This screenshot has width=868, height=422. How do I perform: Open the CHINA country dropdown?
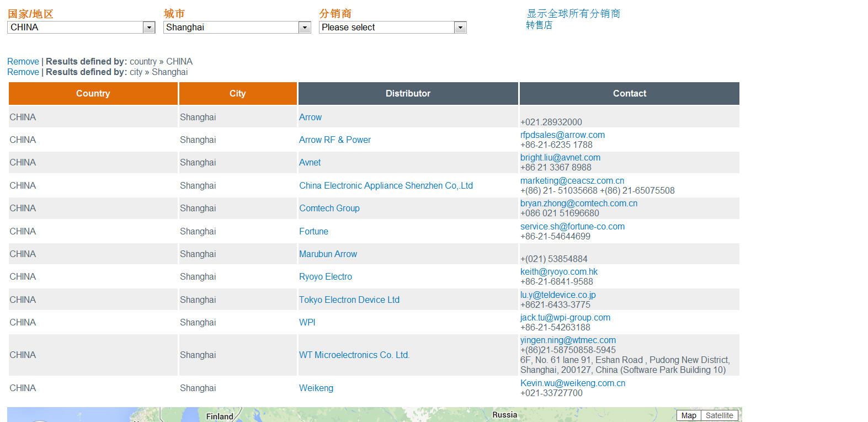point(81,27)
